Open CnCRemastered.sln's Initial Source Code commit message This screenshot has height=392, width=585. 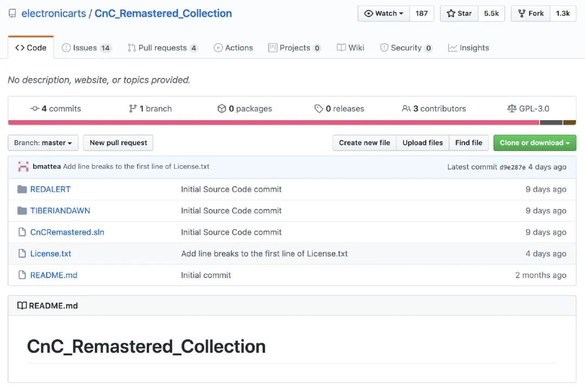(x=231, y=232)
